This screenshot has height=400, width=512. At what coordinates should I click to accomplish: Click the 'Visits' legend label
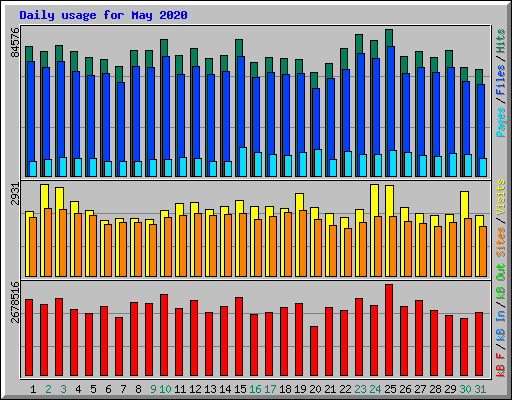coord(501,197)
